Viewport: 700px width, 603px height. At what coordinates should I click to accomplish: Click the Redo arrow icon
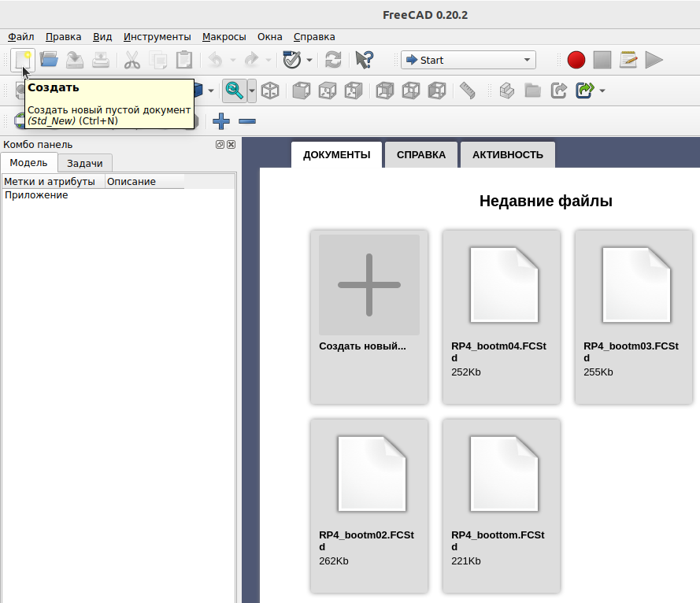tap(252, 60)
